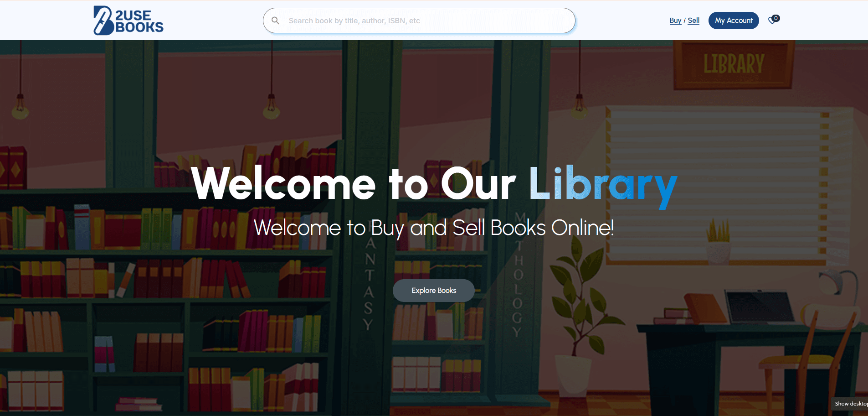Click the LIBRARY sign in the banner

coord(734,64)
